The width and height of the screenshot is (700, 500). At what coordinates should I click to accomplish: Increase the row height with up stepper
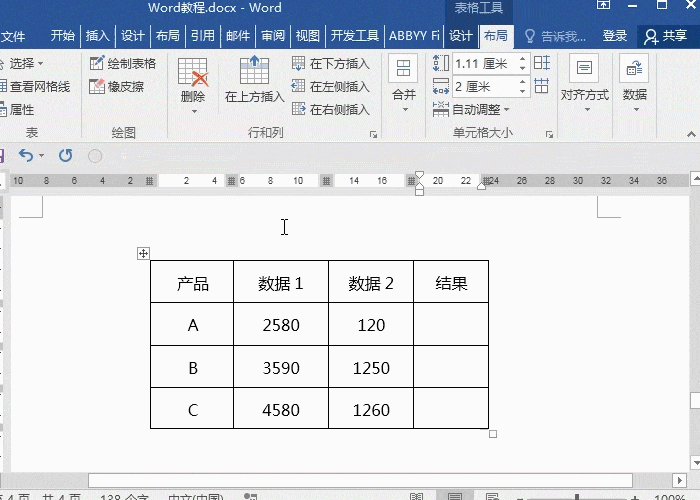tap(523, 59)
